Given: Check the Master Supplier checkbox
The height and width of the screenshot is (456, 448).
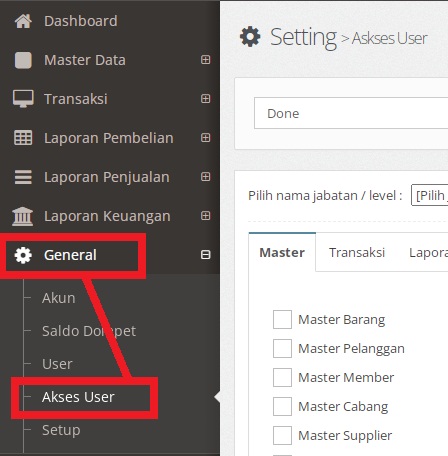Looking at the screenshot, I should click(282, 435).
